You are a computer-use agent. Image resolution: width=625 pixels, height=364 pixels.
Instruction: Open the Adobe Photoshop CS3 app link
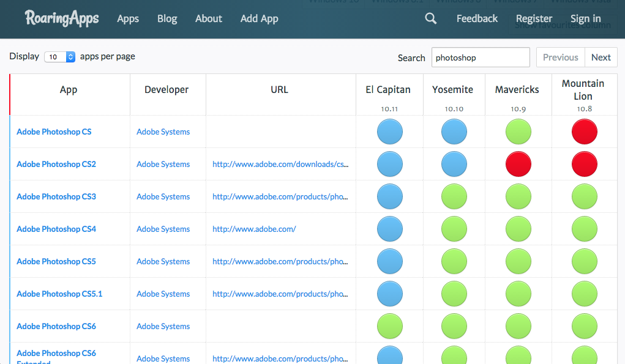[x=56, y=197]
